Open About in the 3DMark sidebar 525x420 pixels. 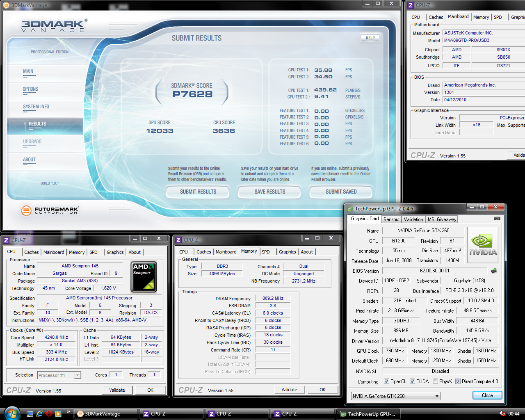pos(29,160)
